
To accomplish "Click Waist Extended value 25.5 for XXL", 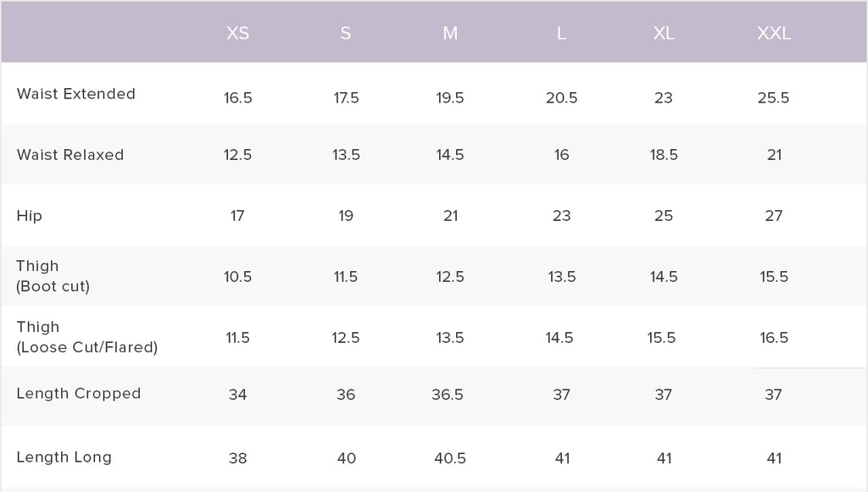I will click(x=773, y=98).
